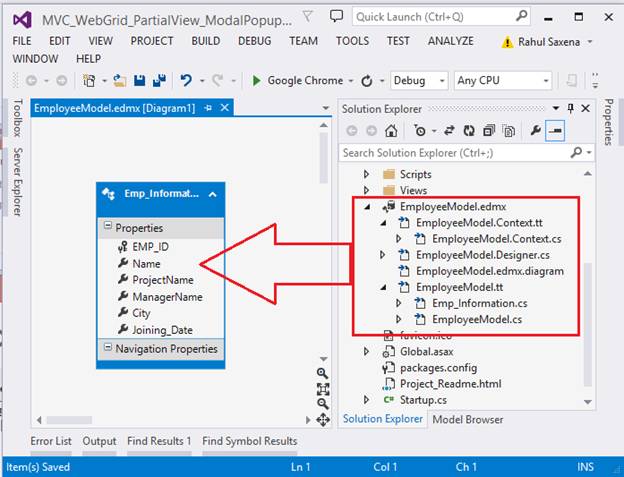Viewport: 624px width, 477px height.
Task: Close the EmployeeModel.edmx [Diagram1] tab
Action: click(225, 108)
